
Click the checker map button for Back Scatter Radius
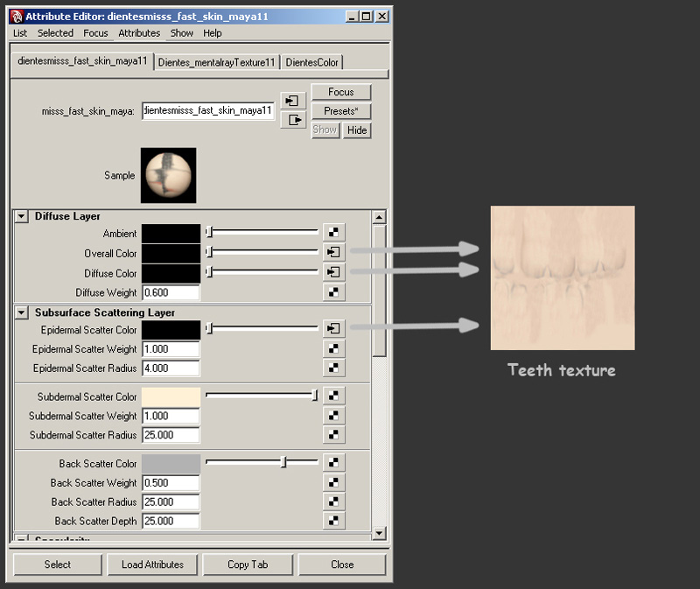coord(333,501)
